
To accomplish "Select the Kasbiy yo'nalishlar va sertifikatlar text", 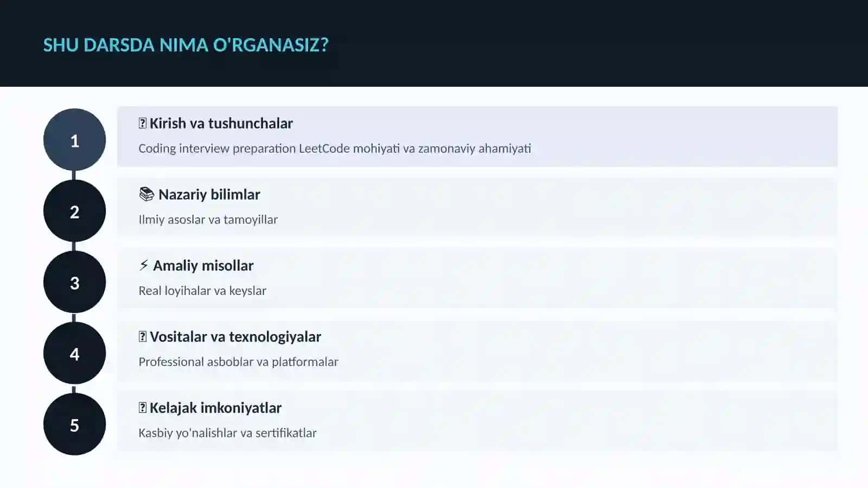I will (x=227, y=433).
